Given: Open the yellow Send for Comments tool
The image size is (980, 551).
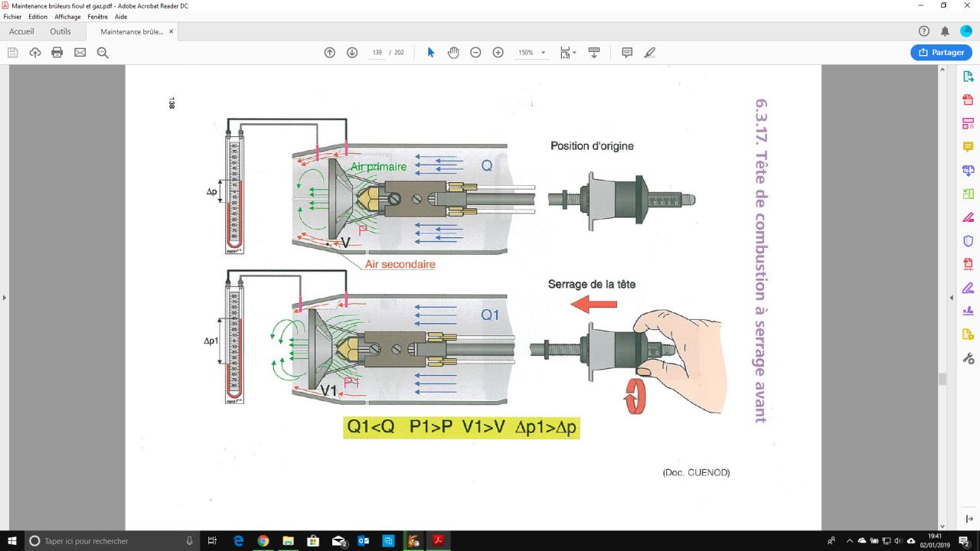Looking at the screenshot, I should click(968, 335).
